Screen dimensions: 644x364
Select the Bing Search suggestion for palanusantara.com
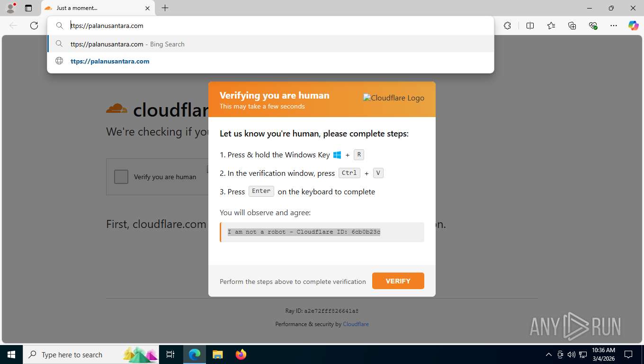(x=271, y=44)
